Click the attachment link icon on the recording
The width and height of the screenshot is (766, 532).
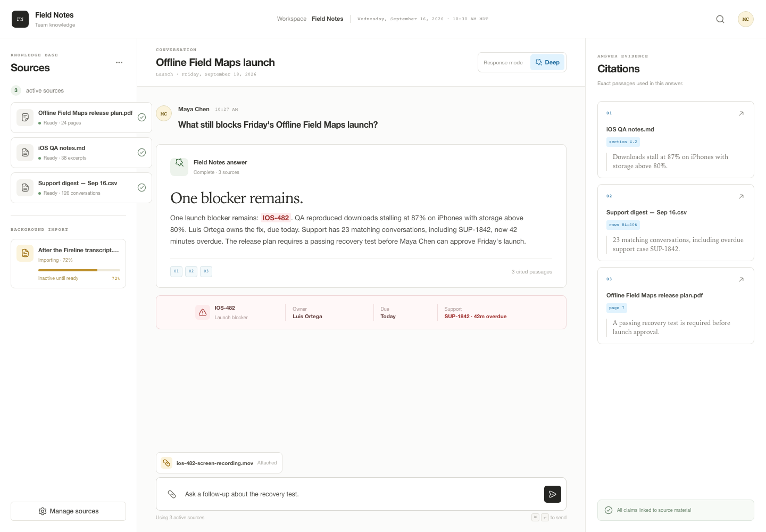(x=166, y=463)
